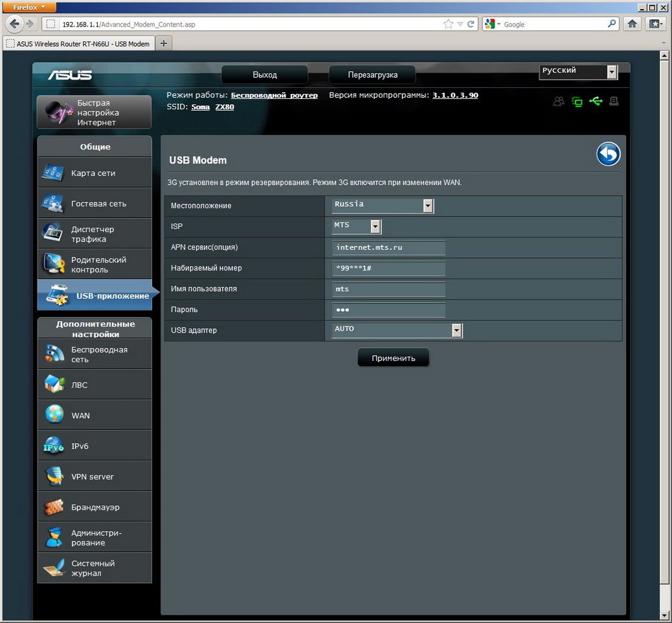Viewport: 672px width, 623px height.
Task: Expand the Местоположение Russia dropdown
Action: pyautogui.click(x=427, y=206)
